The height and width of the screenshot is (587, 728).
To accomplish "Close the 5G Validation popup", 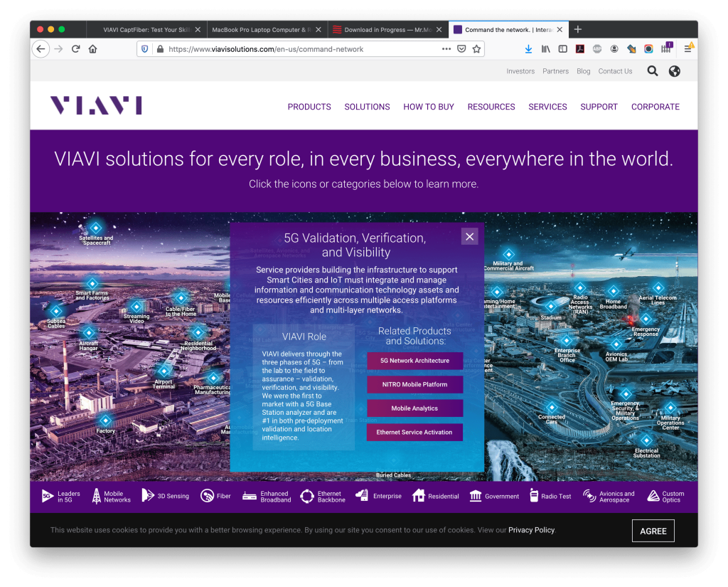I will tap(470, 236).
